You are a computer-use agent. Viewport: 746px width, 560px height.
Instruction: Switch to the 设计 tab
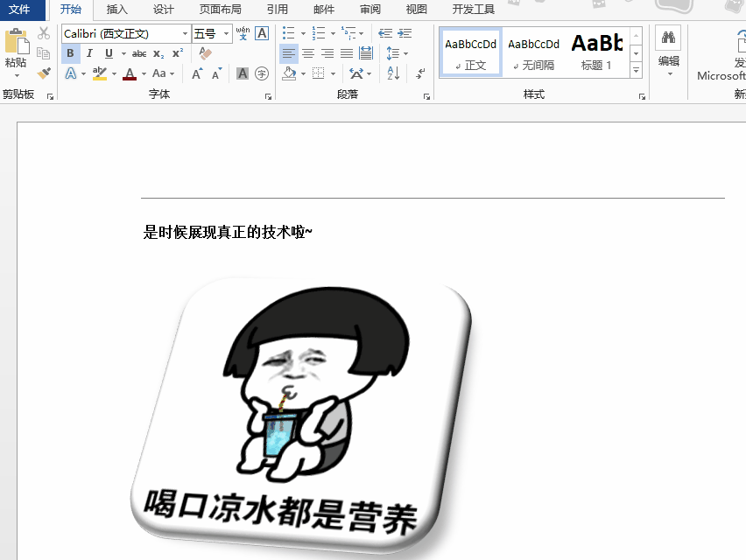(x=163, y=10)
